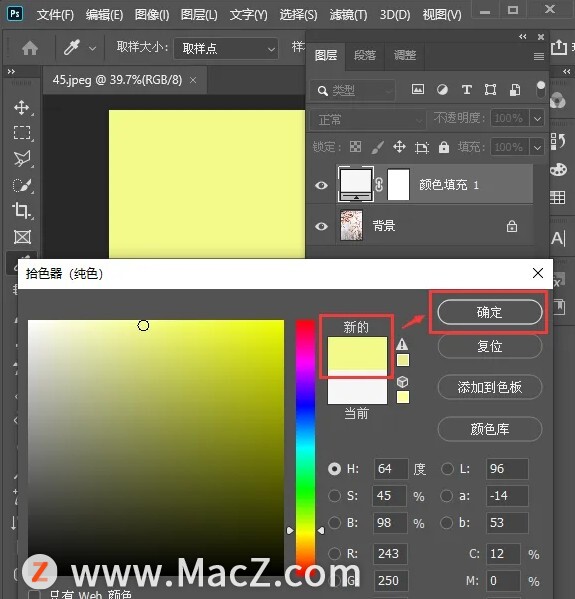Open the 取样大小 dropdown
This screenshot has height=599, width=575.
226,49
